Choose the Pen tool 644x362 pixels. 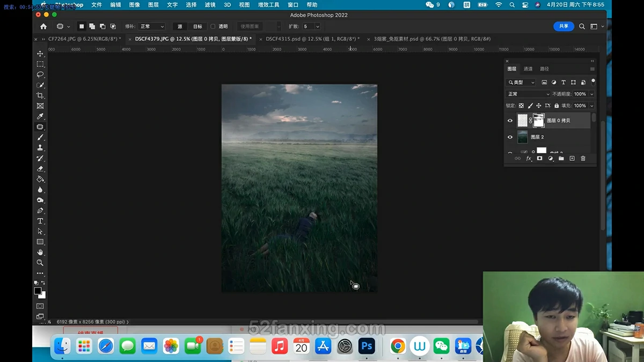tap(40, 211)
